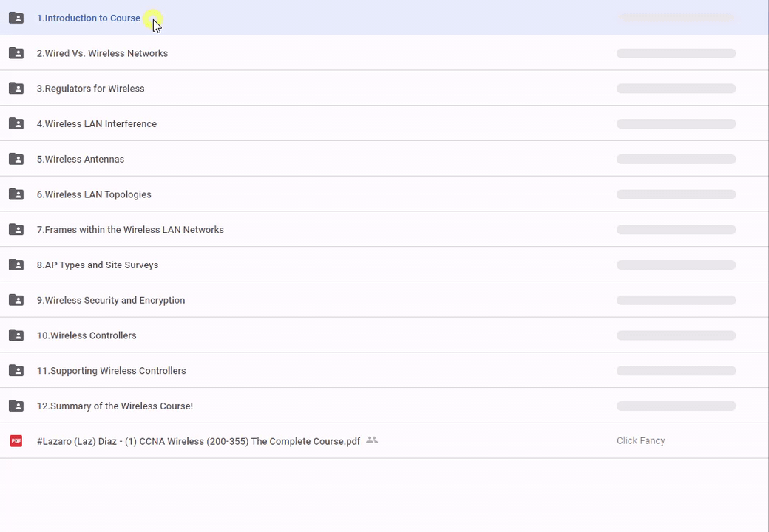
Task: Open 11.Supporting Wireless Controllers folder
Action: pos(111,371)
